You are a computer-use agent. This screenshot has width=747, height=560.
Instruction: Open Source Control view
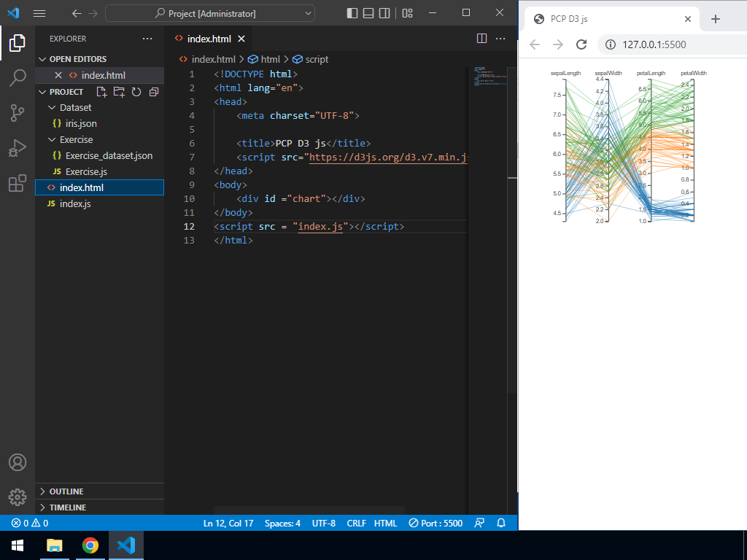click(x=18, y=113)
